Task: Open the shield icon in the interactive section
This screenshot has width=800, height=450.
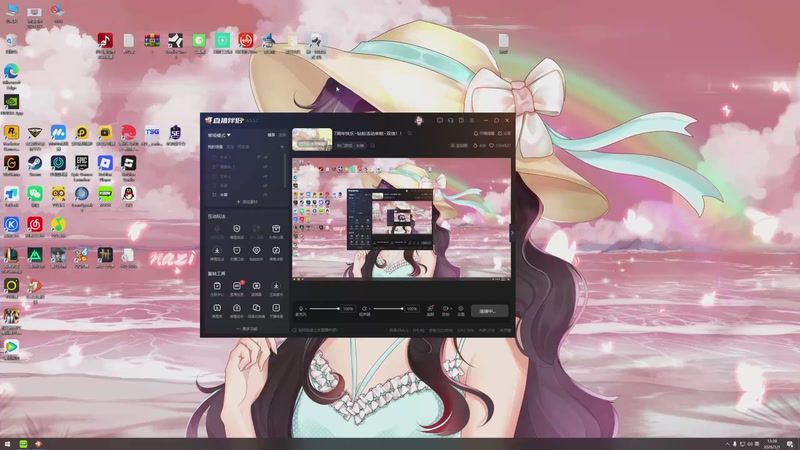Action: (237, 253)
